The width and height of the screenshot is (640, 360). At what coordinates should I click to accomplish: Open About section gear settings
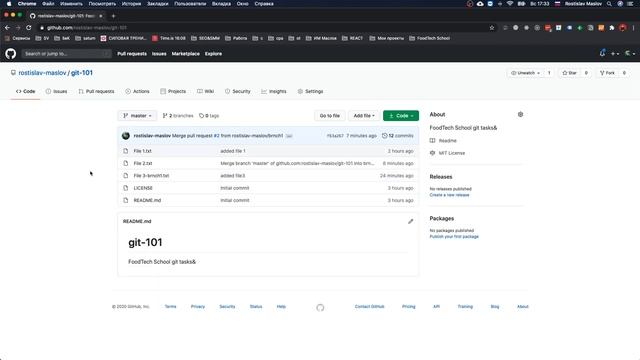coord(520,114)
